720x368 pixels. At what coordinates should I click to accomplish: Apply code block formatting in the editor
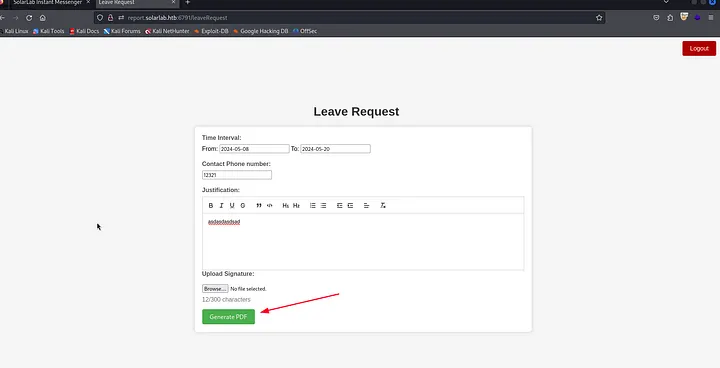tap(270, 205)
